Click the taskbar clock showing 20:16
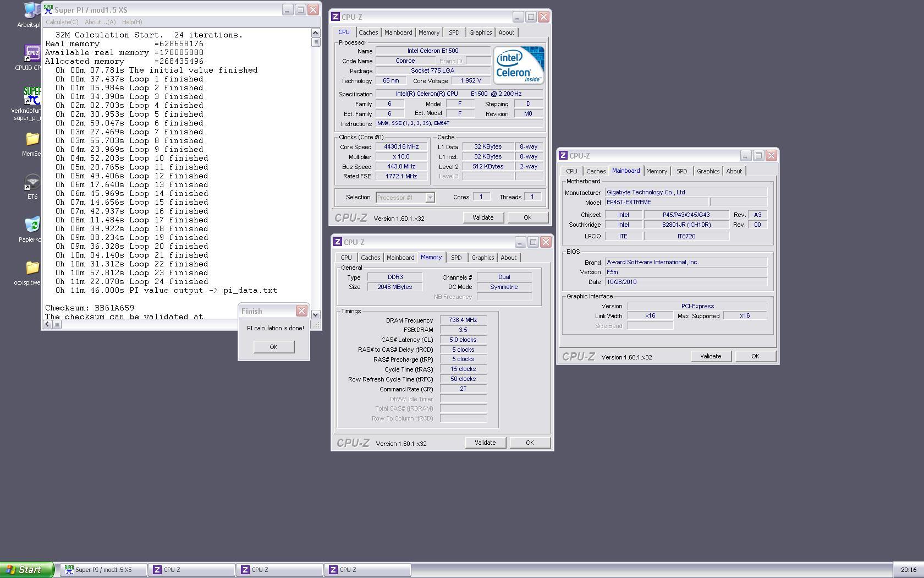This screenshot has height=578, width=924. point(909,570)
